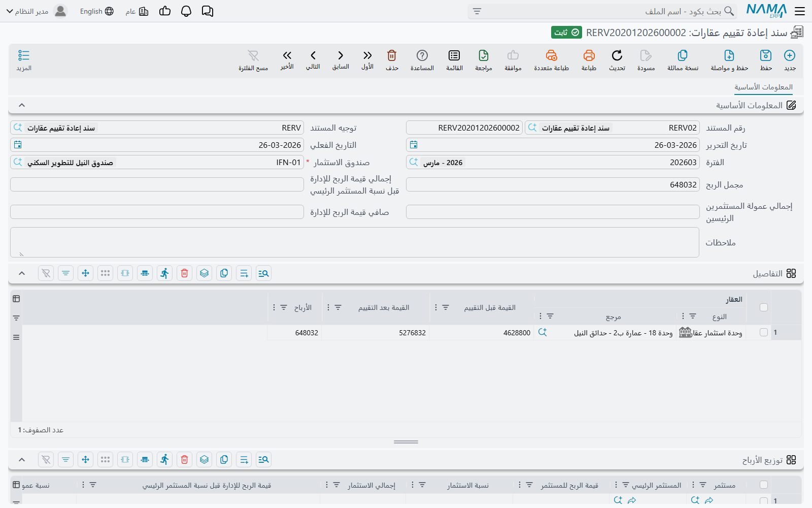
Task: Click the gross profit (مجمل الربح) field
Action: (553, 184)
